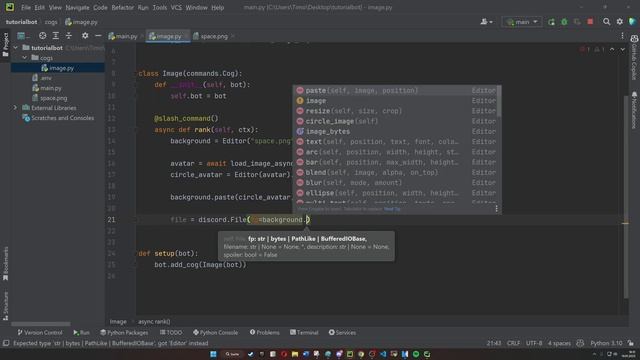640x360 pixels.
Task: Toggle the Structure tool window
Action: click(5, 305)
